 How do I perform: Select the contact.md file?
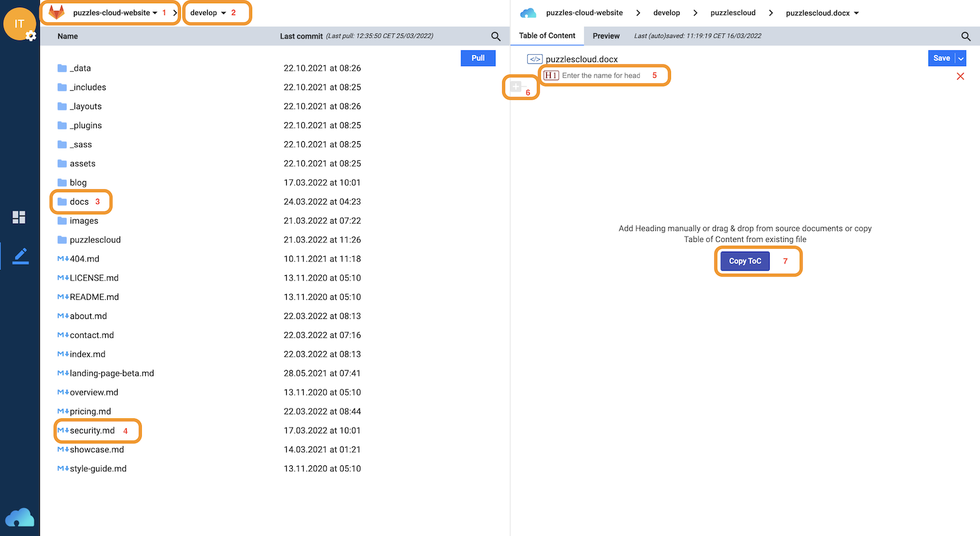point(86,335)
